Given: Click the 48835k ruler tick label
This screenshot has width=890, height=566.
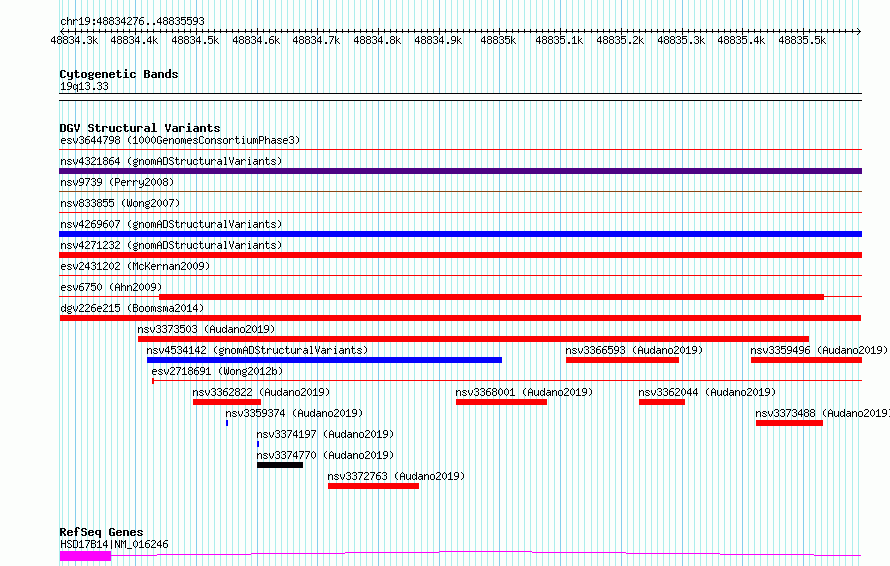Looking at the screenshot, I should (x=498, y=40).
